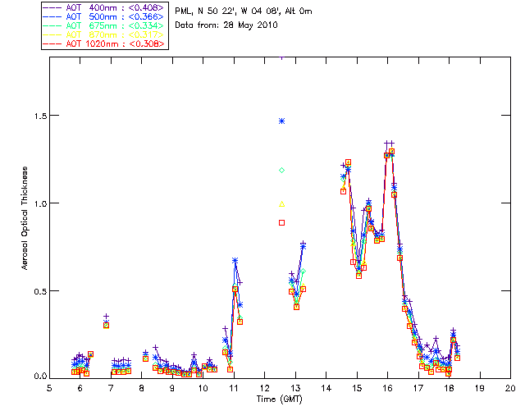Click the 20 tick label on x-axis
Viewport: 525px width, 420px height.
click(510, 387)
